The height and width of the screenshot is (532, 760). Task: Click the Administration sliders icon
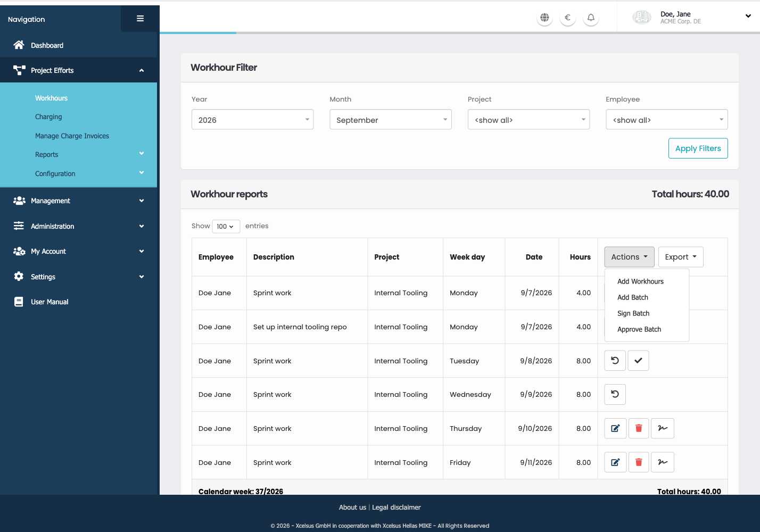tap(19, 226)
